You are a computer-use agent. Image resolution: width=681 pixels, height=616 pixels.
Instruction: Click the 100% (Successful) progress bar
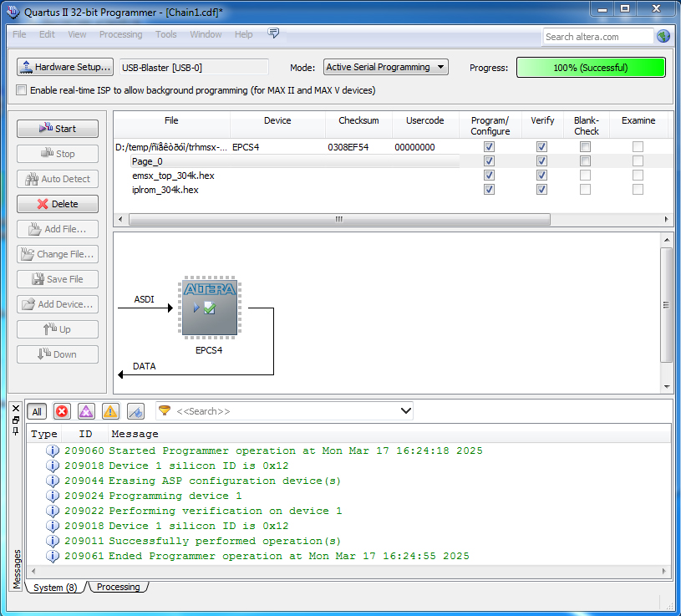(x=590, y=68)
